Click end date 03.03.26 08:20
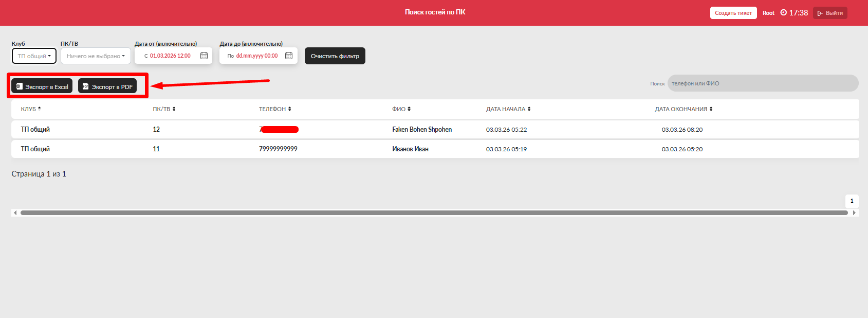 (682, 130)
